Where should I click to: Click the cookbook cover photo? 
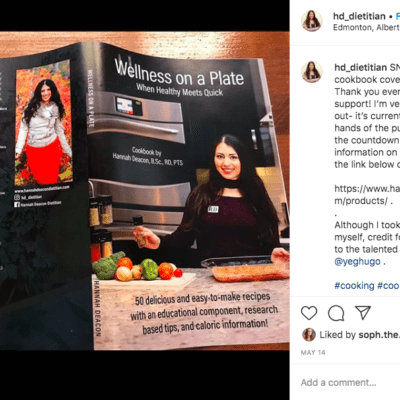(x=145, y=191)
